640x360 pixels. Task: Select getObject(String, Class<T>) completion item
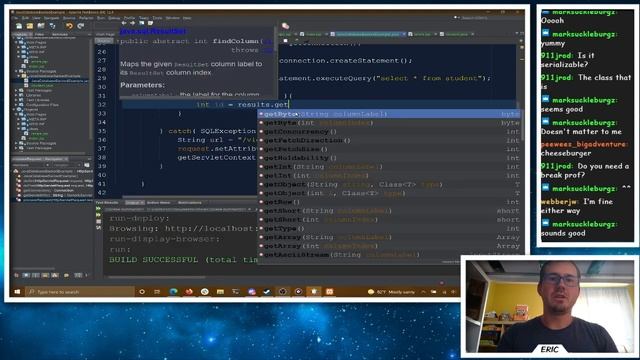coord(389,184)
